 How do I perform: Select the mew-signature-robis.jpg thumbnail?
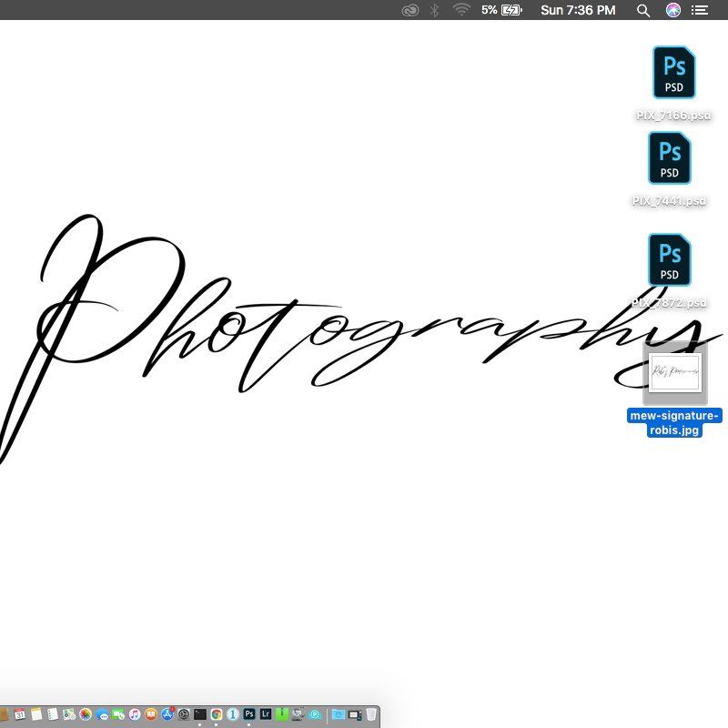point(674,373)
